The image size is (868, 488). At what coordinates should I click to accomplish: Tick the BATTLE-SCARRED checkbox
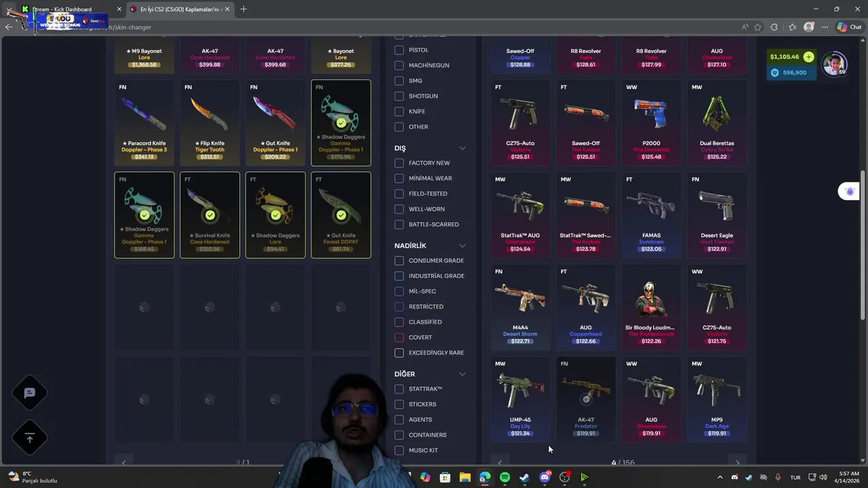(399, 224)
